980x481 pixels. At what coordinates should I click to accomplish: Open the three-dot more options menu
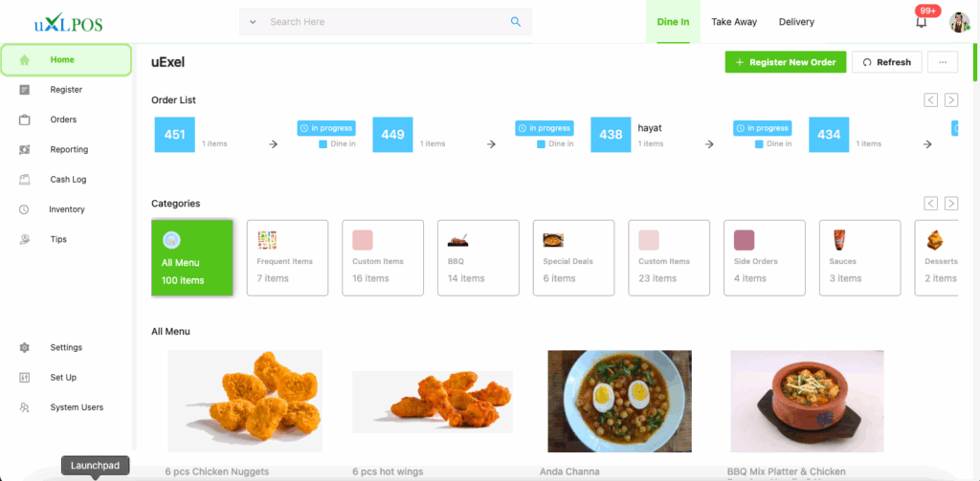click(943, 62)
